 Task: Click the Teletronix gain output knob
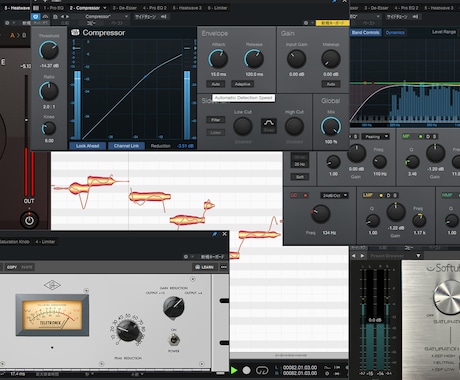173,307
